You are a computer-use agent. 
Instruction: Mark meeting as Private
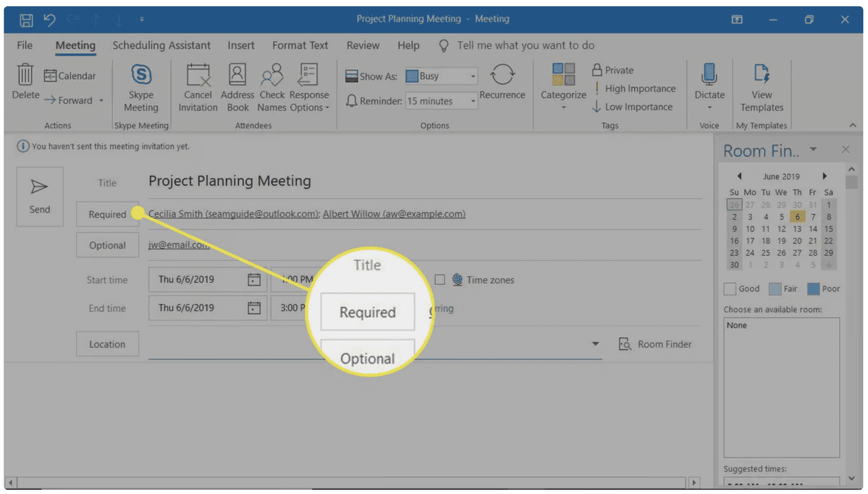click(x=612, y=70)
